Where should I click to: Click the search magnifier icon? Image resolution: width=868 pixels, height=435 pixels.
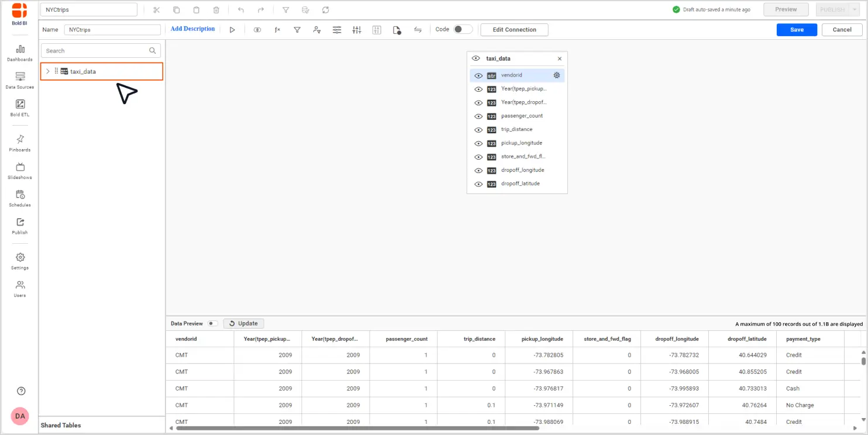point(153,51)
